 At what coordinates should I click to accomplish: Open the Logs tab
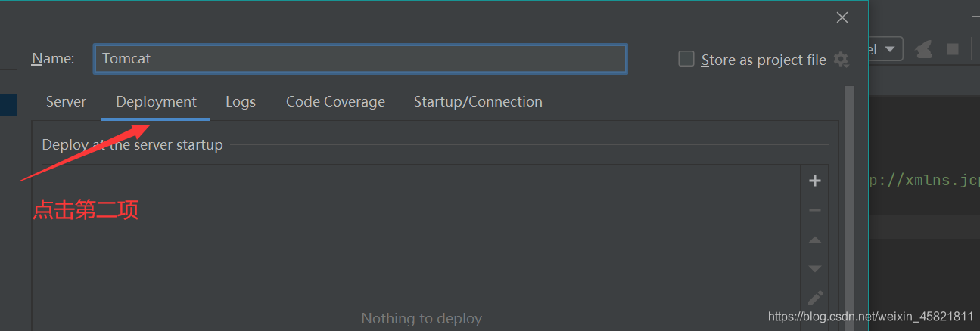tap(241, 102)
